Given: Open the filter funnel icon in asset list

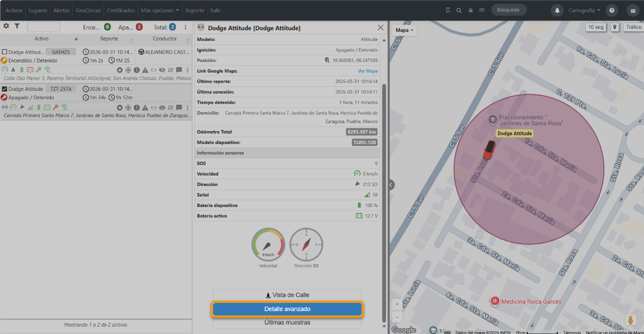Looking at the screenshot, I should 17,26.
